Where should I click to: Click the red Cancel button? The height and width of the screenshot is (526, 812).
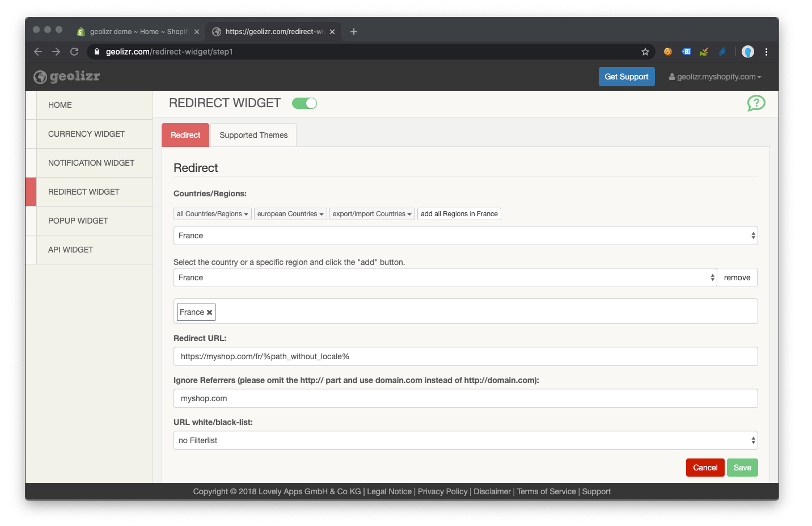click(705, 468)
